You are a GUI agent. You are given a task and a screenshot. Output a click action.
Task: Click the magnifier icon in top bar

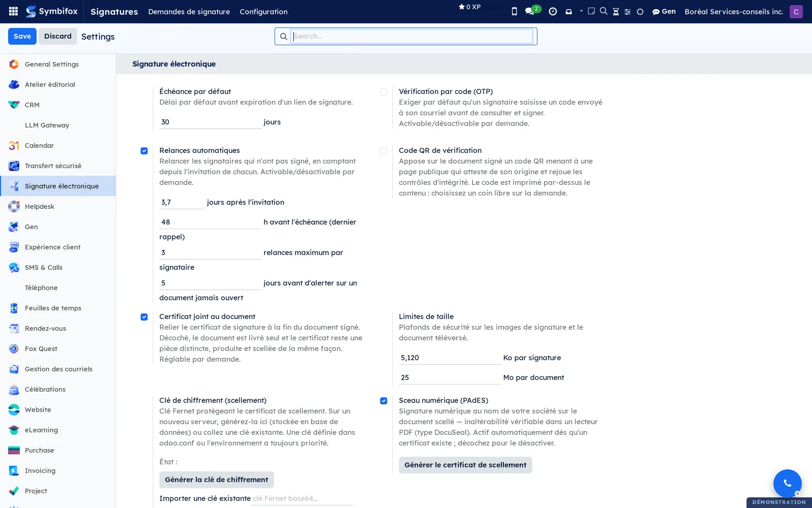coord(603,11)
